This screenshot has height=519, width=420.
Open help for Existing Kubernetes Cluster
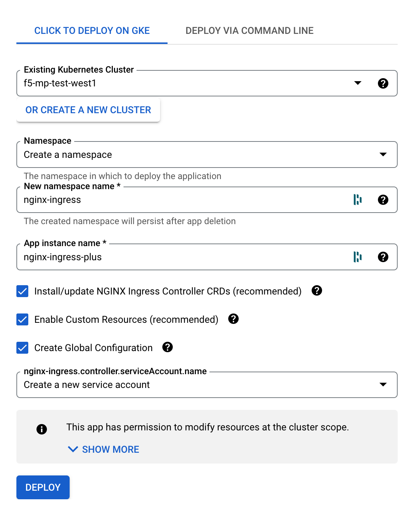[x=383, y=83]
